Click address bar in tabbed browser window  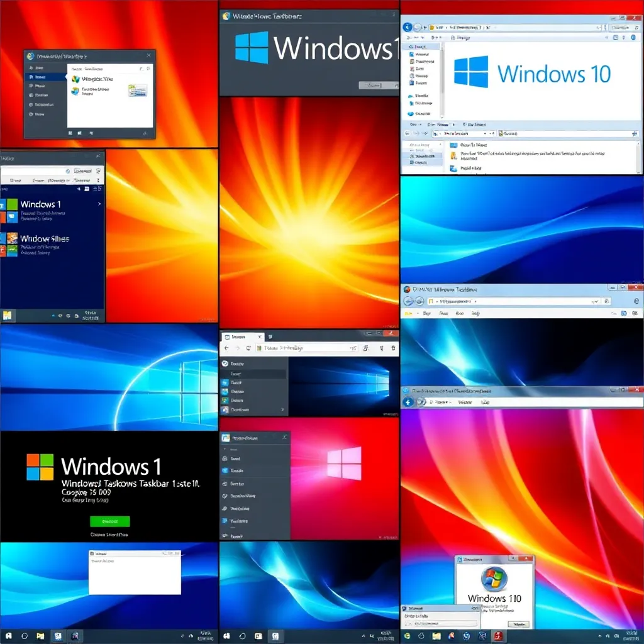click(x=306, y=348)
